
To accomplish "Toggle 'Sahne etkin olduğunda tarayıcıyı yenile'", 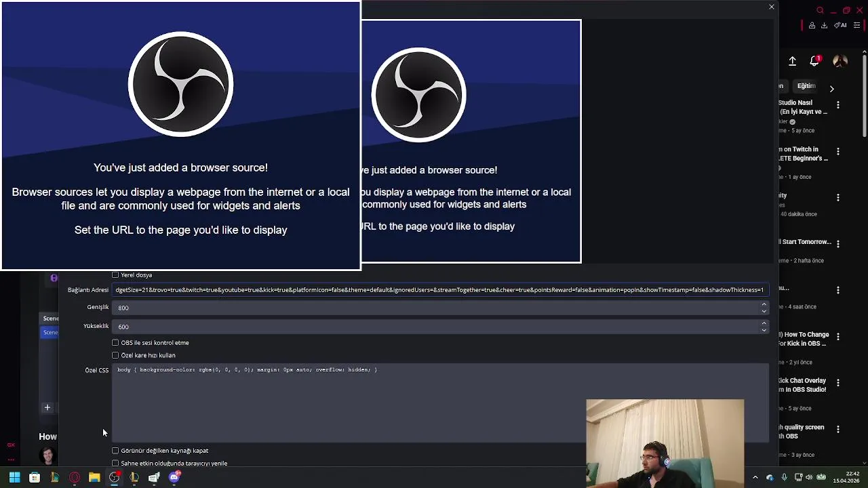I will pos(115,464).
